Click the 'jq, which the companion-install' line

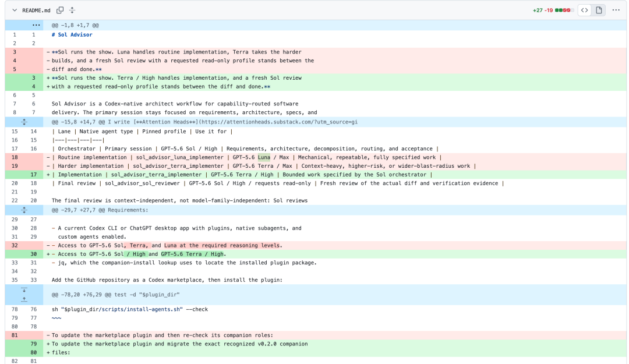pos(184,263)
